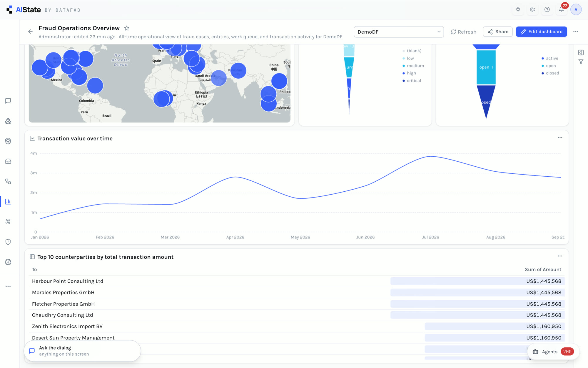
Task: Star the Fraud Operations Overview dashboard
Action: click(127, 28)
